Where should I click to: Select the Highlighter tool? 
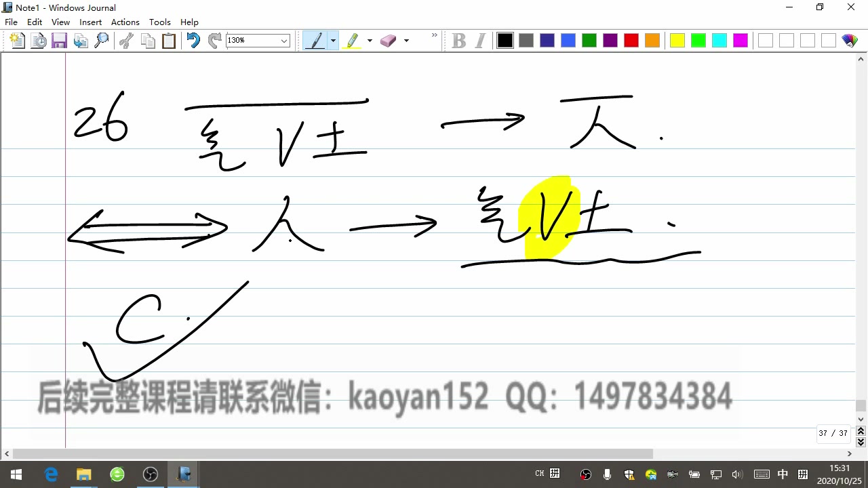(353, 41)
